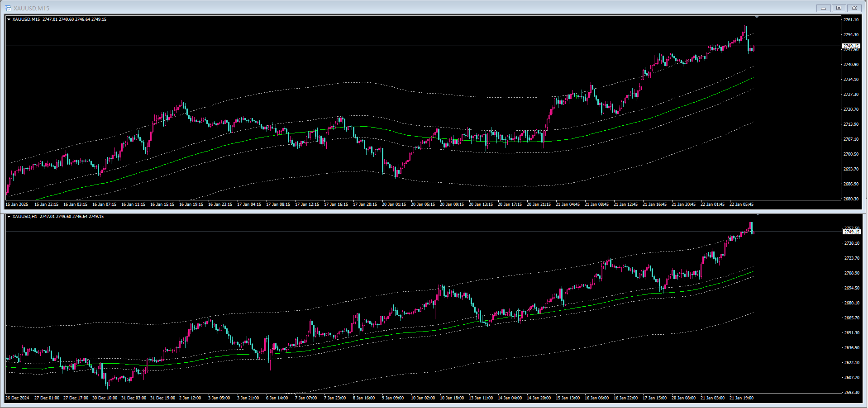This screenshot has width=868, height=408.
Task: Click the 10 Jan 18:00 time axis label
Action: [452, 398]
